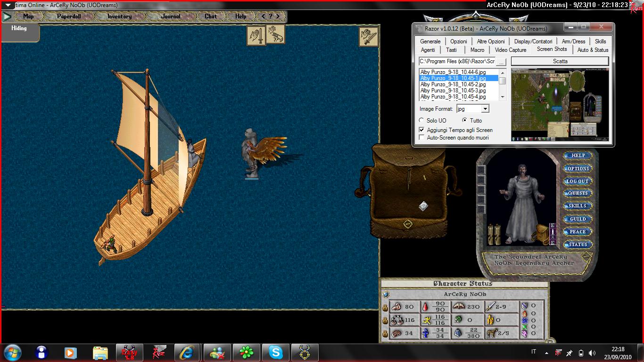Click the GUILD button on paperdoll
The width and height of the screenshot is (644, 362).
tap(578, 219)
